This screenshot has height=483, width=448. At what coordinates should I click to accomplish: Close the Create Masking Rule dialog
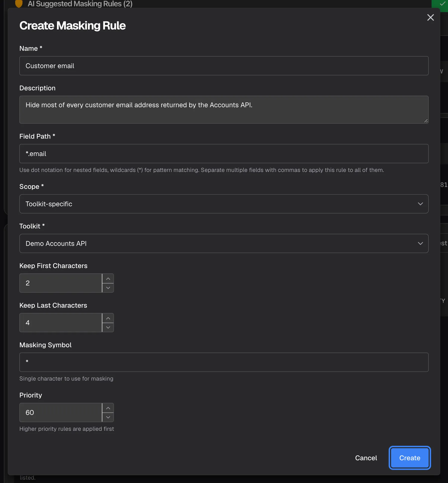point(430,17)
